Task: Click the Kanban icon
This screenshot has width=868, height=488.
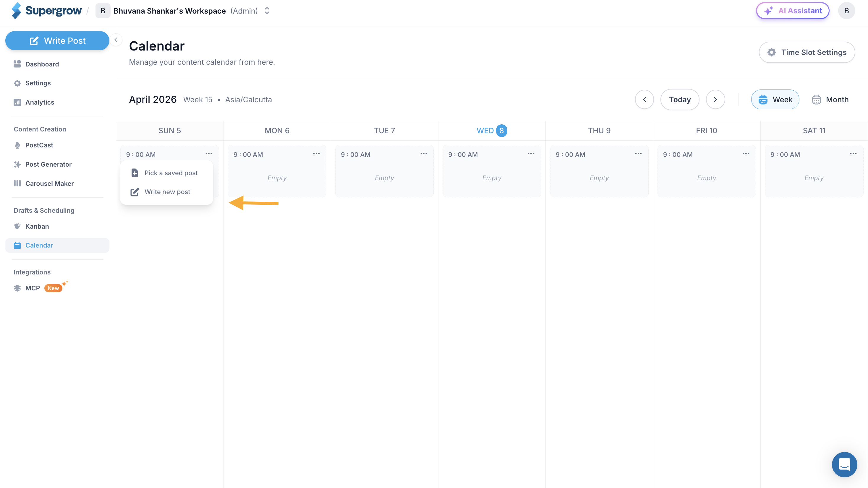Action: [x=17, y=226]
